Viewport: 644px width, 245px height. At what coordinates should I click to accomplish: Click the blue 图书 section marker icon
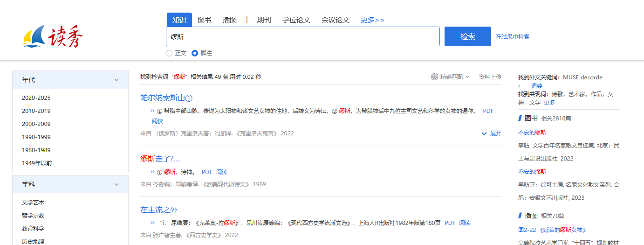coord(520,118)
